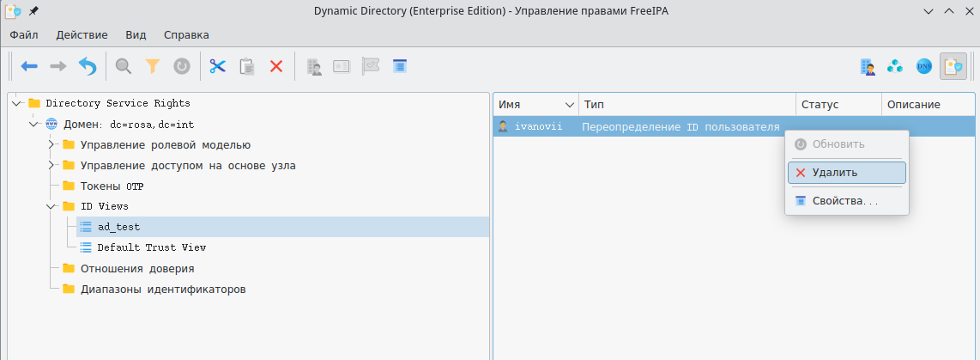The width and height of the screenshot is (980, 360).
Task: Click the blue properties list toolbar icon
Action: coord(399,66)
